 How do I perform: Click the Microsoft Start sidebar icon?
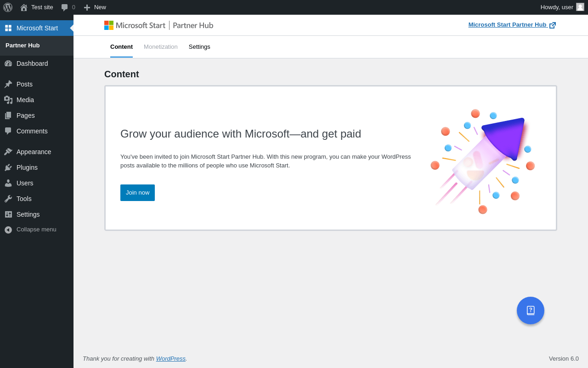pyautogui.click(x=8, y=28)
